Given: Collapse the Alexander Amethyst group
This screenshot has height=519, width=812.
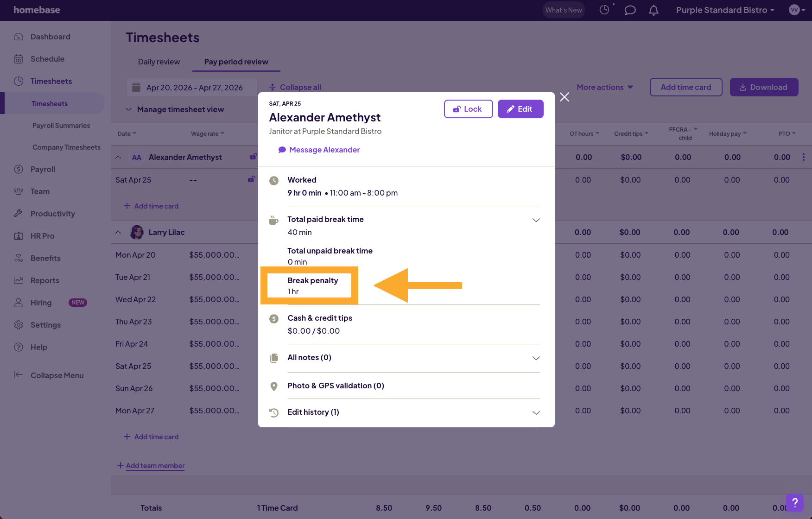Looking at the screenshot, I should tap(119, 157).
